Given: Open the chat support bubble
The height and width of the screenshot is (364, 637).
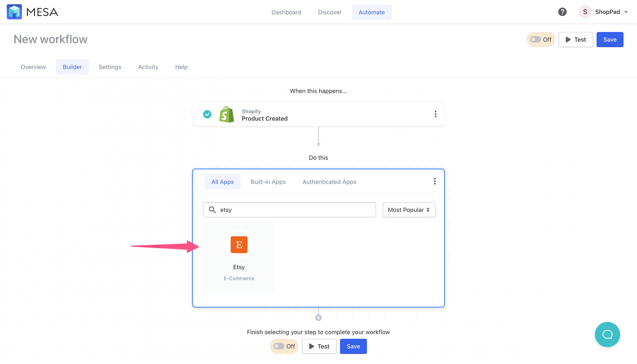Looking at the screenshot, I should (608, 335).
